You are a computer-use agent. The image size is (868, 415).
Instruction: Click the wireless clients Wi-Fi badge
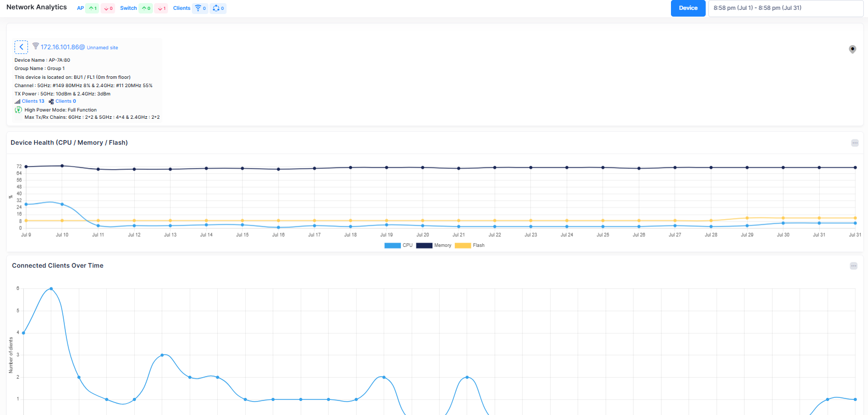tap(200, 8)
